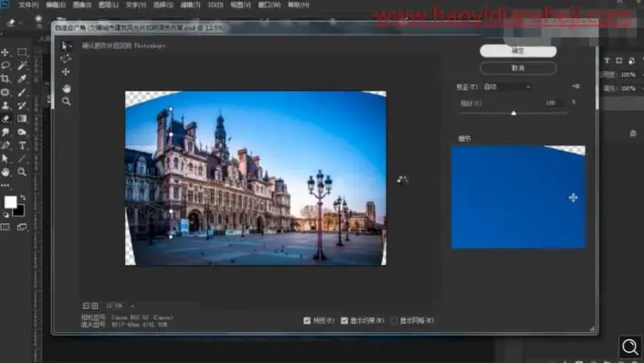Click the building photo in dialog preview
The height and width of the screenshot is (363, 644).
(x=256, y=178)
